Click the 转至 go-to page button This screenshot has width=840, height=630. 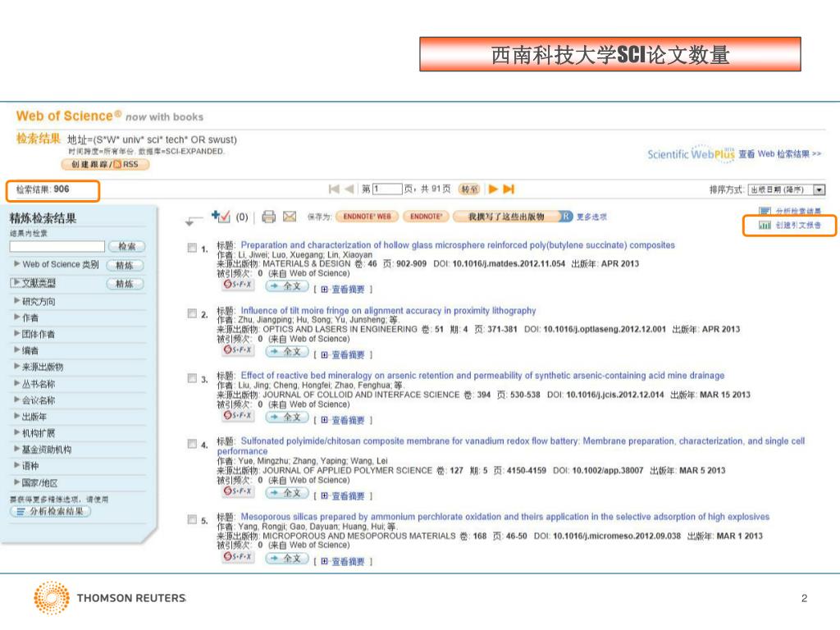470,189
